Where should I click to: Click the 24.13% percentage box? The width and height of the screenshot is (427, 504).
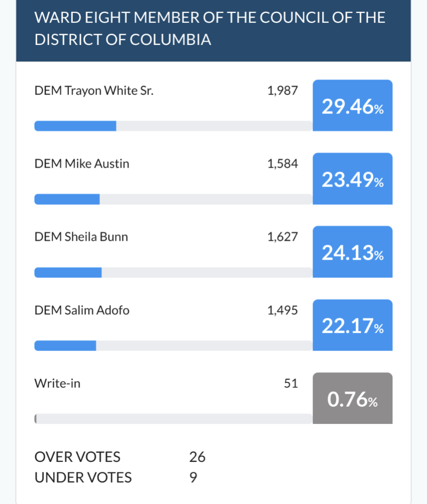point(352,252)
